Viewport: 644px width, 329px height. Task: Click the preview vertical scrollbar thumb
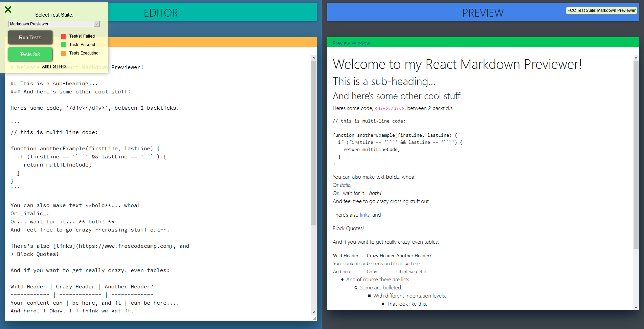coord(636,155)
